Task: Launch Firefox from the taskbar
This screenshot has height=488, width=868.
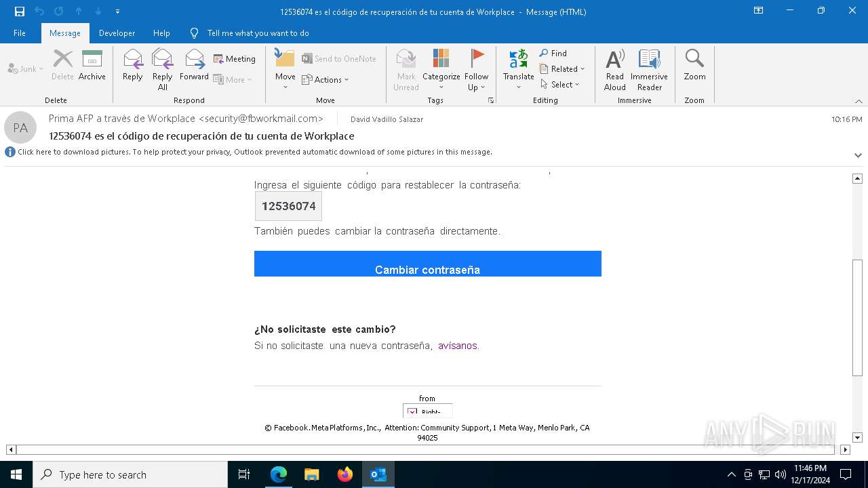Action: 345,474
